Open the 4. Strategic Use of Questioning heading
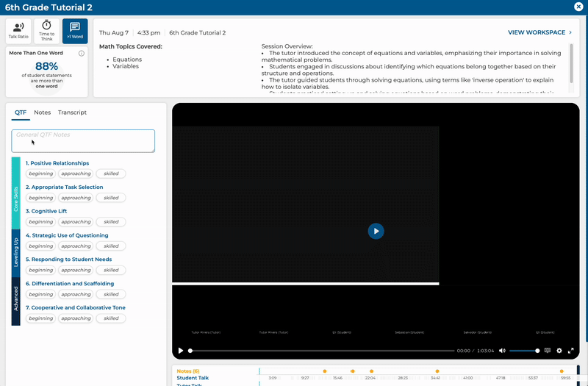 pyautogui.click(x=67, y=235)
